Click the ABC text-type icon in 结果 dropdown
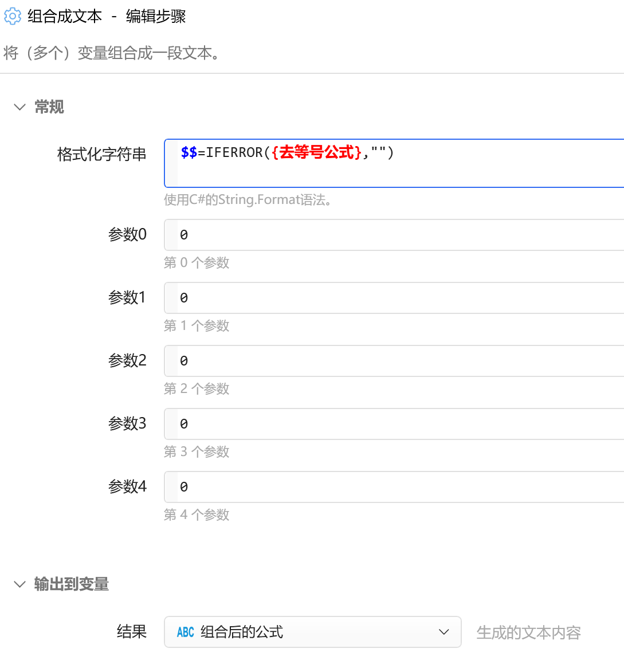This screenshot has width=624, height=672. (x=186, y=632)
